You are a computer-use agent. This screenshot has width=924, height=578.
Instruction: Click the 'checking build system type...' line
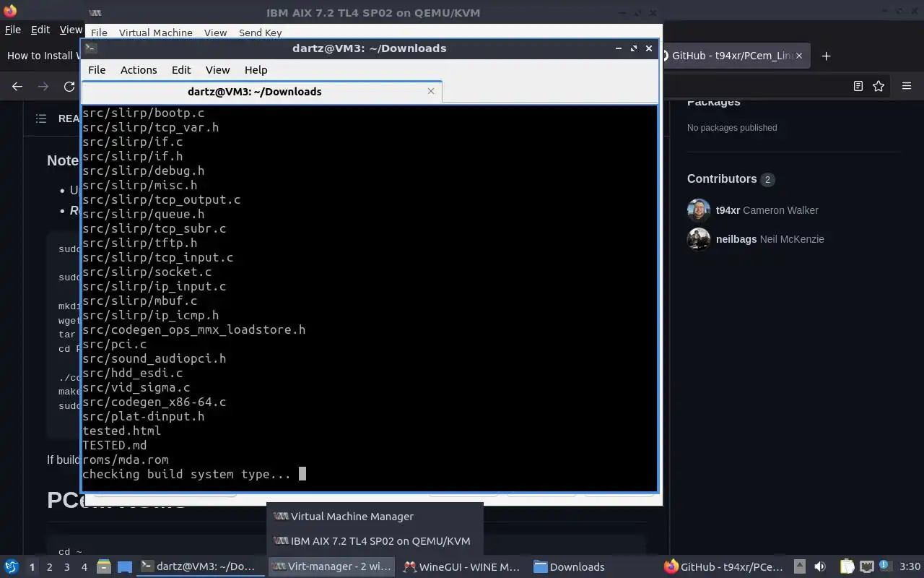point(186,475)
